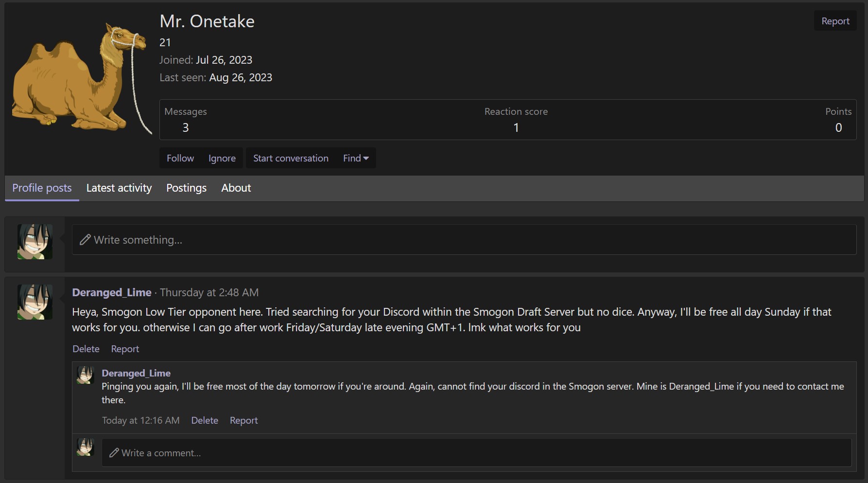Delete the Thursday profile post
The height and width of the screenshot is (483, 868).
[x=86, y=349]
